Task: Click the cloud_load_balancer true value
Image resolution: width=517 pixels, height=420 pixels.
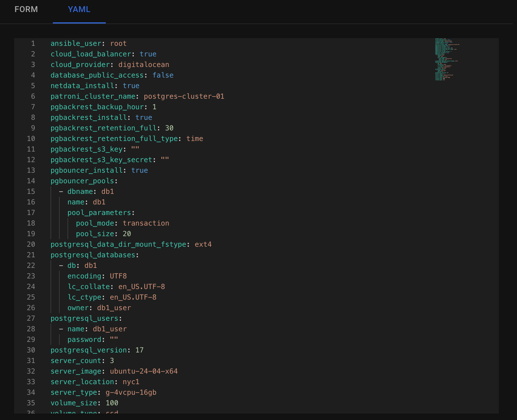Action: [x=148, y=54]
